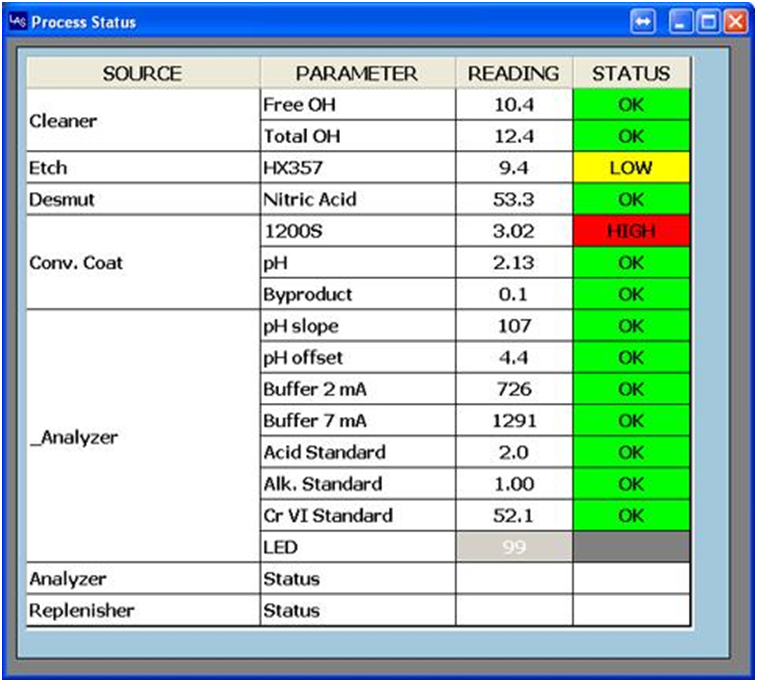
Task: Click the 3.02 reading value
Action: pyautogui.click(x=514, y=231)
